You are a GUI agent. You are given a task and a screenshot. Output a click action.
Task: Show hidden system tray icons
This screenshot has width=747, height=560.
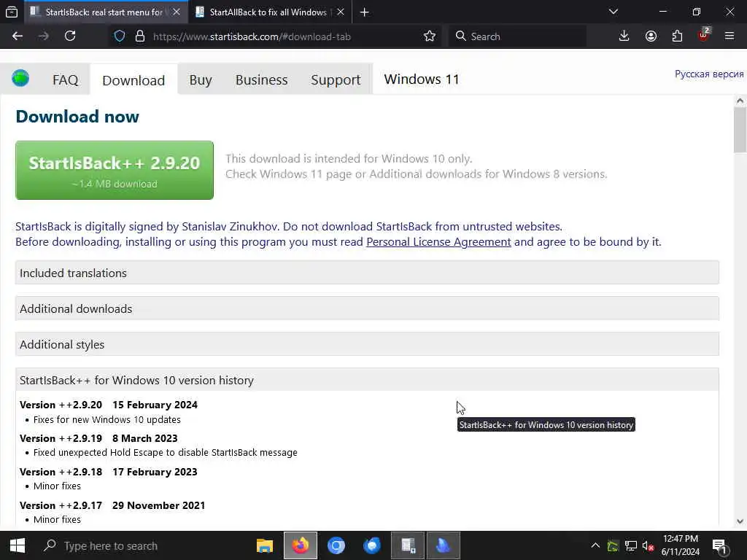coord(595,545)
